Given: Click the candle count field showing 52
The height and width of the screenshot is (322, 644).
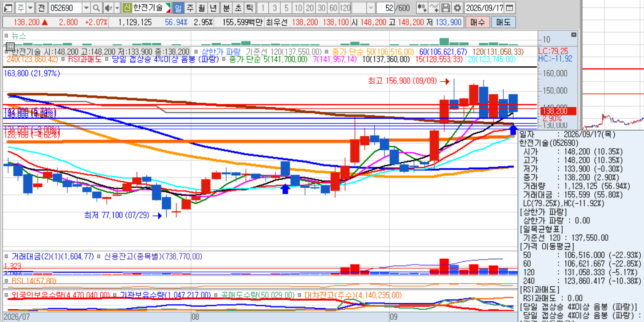Looking at the screenshot, I should point(385,8).
